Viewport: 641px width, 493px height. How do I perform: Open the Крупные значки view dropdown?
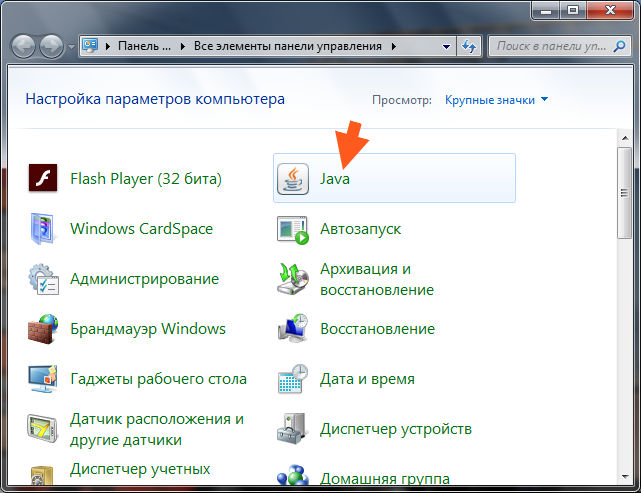pyautogui.click(x=496, y=100)
